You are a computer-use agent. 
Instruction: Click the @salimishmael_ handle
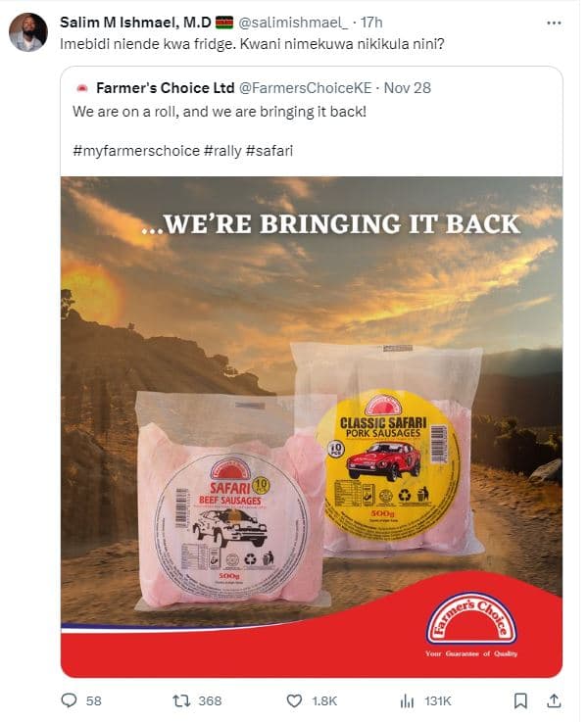(293, 23)
